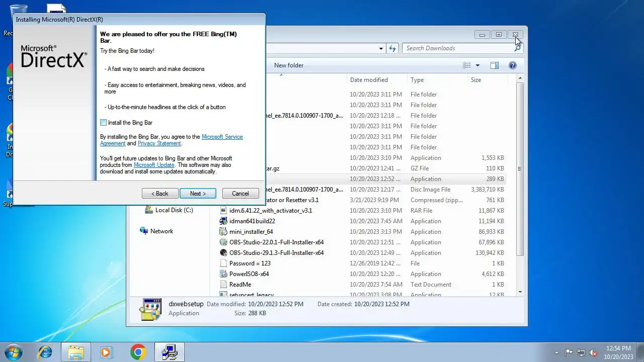The image size is (644, 362).
Task: Select the PowerISO8-x64 installer icon
Action: tap(224, 274)
